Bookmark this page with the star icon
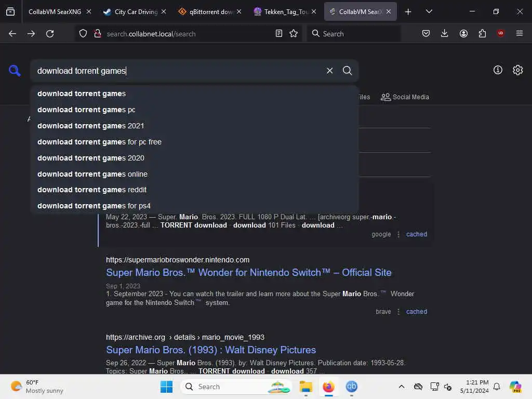Image resolution: width=532 pixels, height=399 pixels. click(294, 33)
